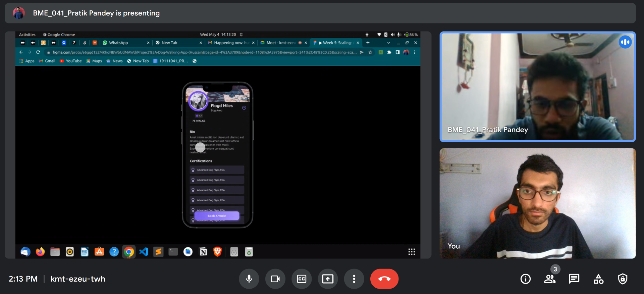Click the Chrome profile avatar
The height and width of the screenshot is (294, 644).
[x=406, y=52]
